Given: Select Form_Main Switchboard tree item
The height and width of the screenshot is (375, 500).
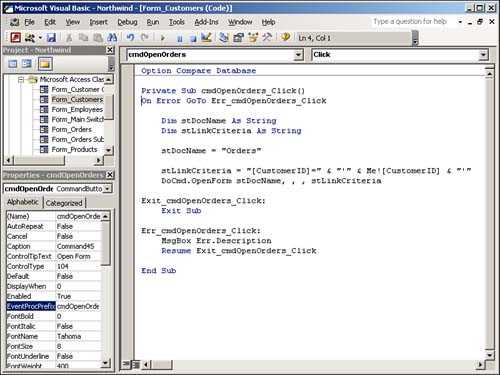Looking at the screenshot, I should click(77, 119).
